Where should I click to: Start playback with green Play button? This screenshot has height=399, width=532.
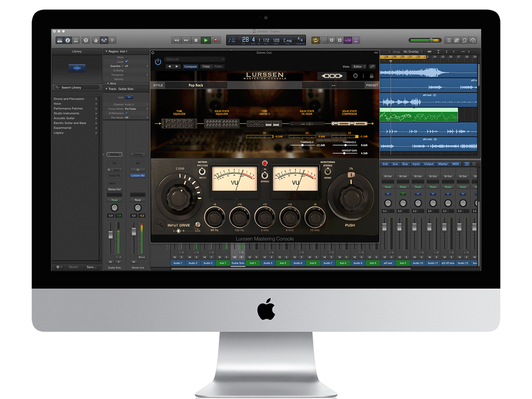206,40
